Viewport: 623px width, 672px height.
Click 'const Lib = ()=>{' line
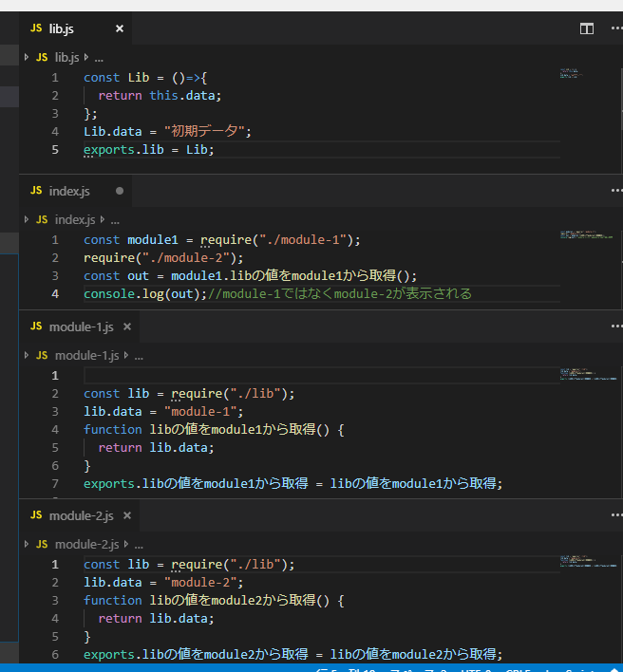pos(145,78)
